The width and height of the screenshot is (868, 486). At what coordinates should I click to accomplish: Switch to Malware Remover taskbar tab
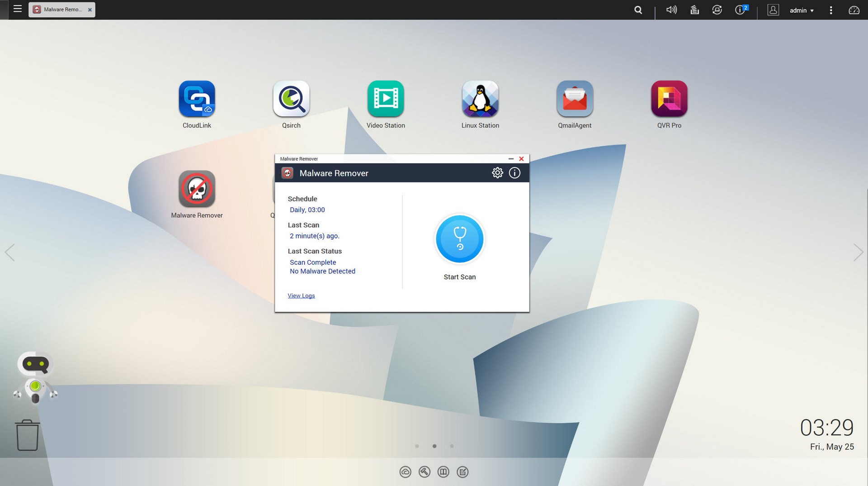[x=62, y=10]
